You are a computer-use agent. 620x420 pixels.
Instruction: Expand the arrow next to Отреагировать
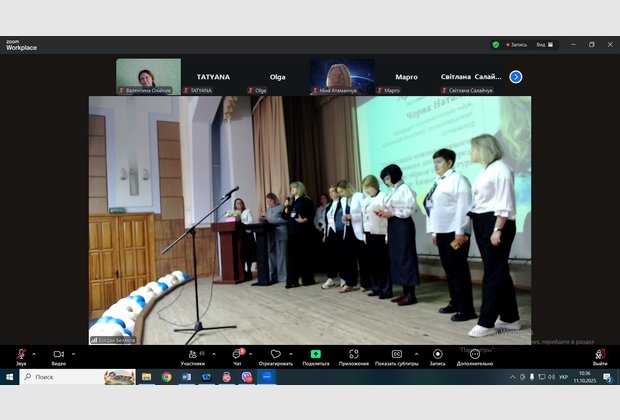click(x=291, y=354)
